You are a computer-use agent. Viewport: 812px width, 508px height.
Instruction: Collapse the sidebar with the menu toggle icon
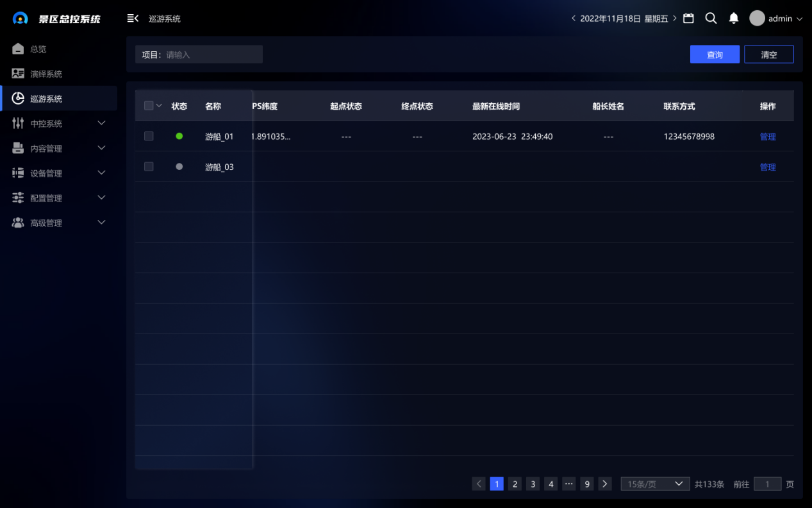pos(133,19)
